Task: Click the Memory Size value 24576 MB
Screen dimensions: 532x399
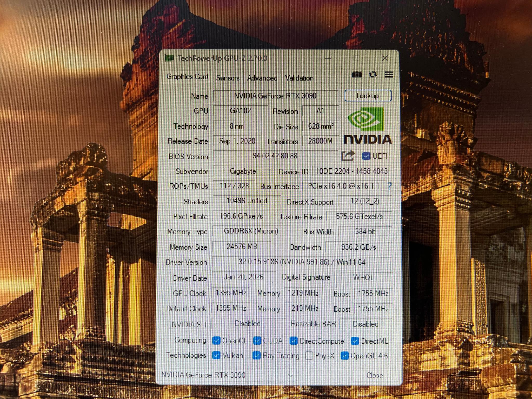Action: (242, 247)
